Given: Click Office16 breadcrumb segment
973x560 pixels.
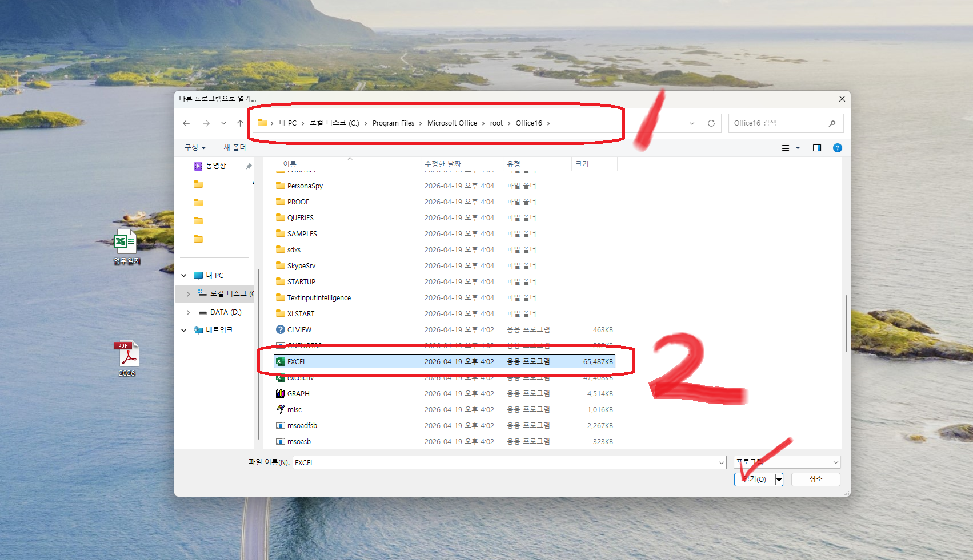Looking at the screenshot, I should pyautogui.click(x=528, y=123).
